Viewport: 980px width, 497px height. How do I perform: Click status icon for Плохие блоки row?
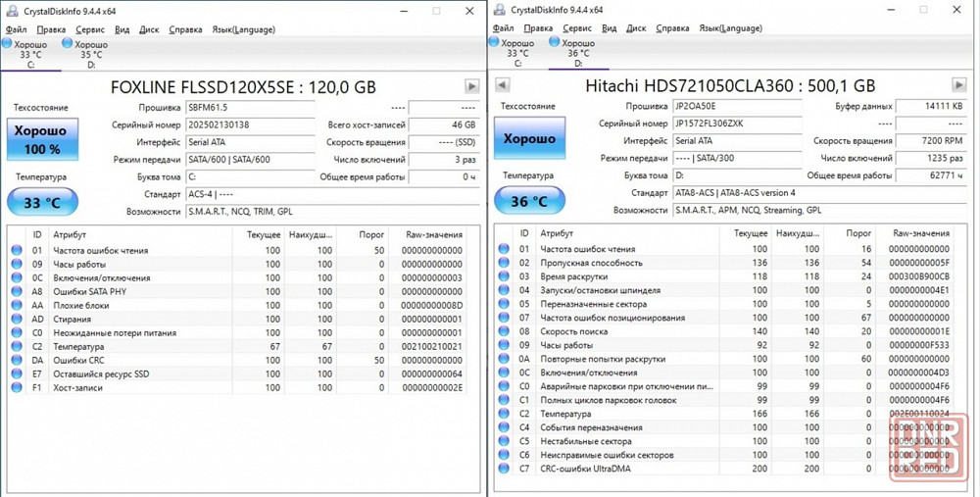point(17,306)
